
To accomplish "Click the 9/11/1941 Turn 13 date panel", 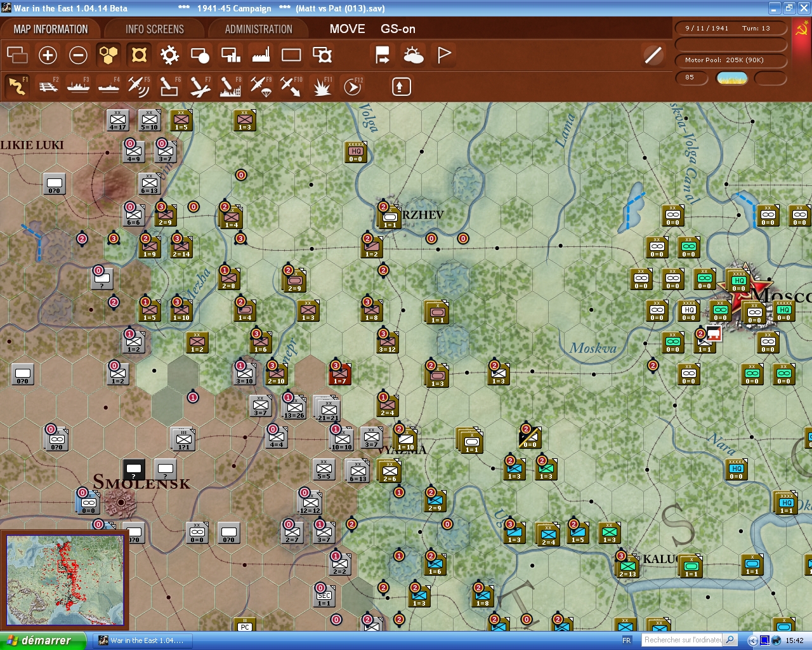I will (x=731, y=29).
